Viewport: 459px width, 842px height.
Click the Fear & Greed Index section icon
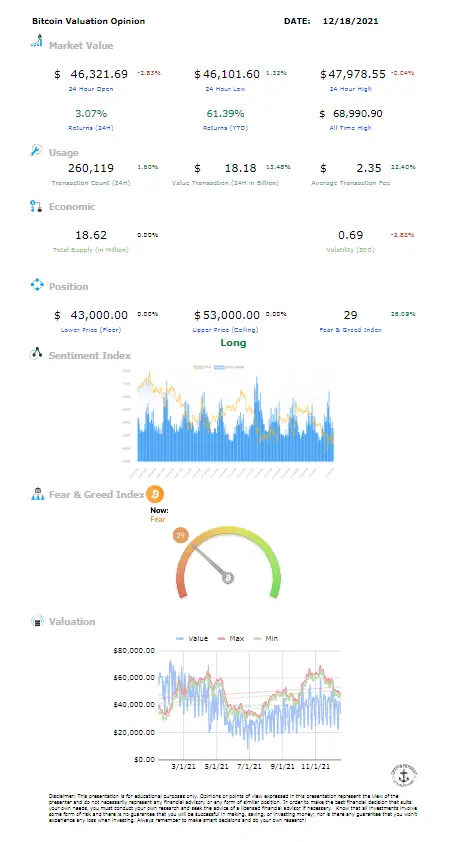click(38, 494)
